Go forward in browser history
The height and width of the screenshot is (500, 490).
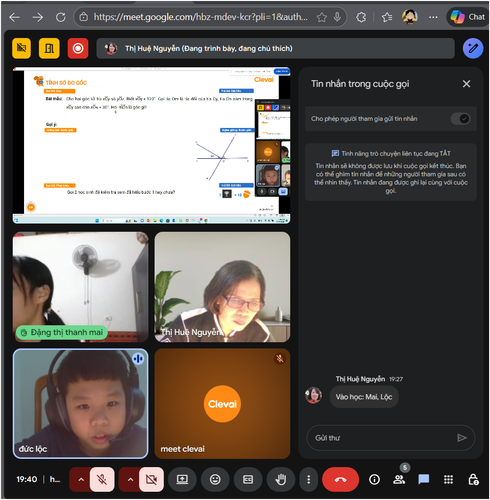38,17
